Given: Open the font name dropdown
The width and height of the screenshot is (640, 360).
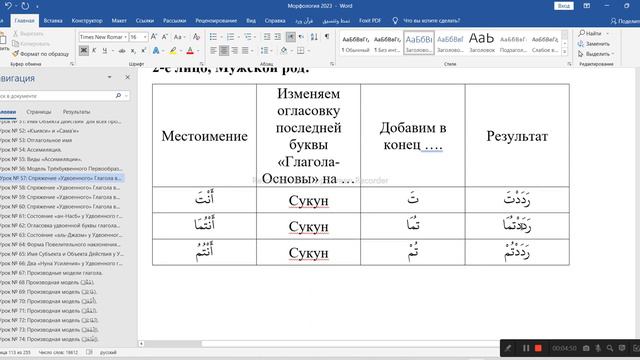Looking at the screenshot, I should click(126, 37).
